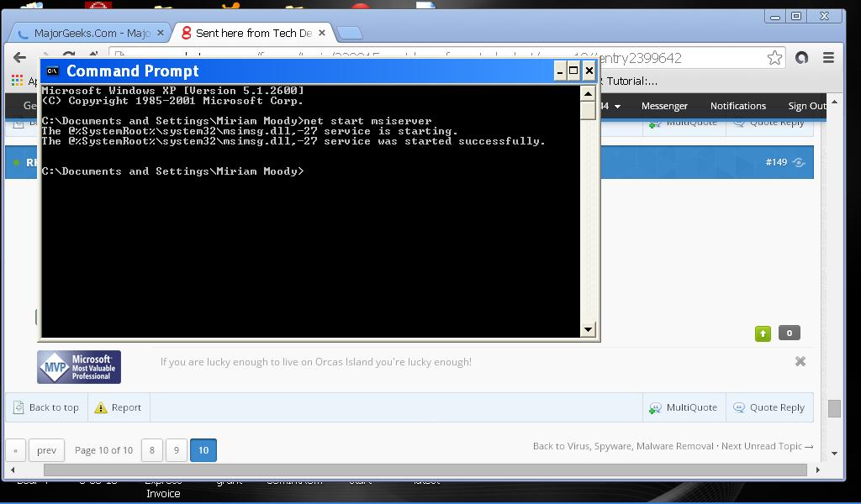
Task: Click the extension icon beside the bookmark star
Action: [801, 58]
